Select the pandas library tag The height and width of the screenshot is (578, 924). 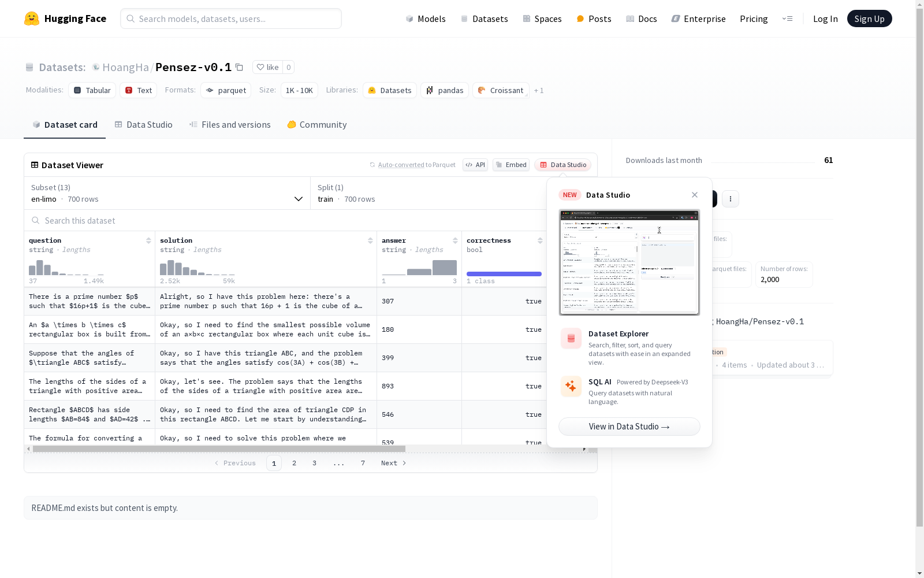(445, 90)
